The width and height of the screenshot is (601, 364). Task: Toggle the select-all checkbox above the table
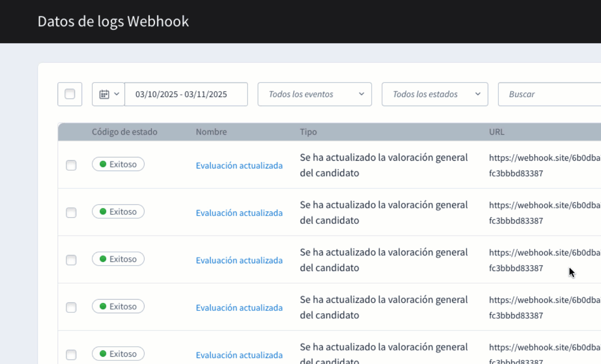pyautogui.click(x=70, y=94)
